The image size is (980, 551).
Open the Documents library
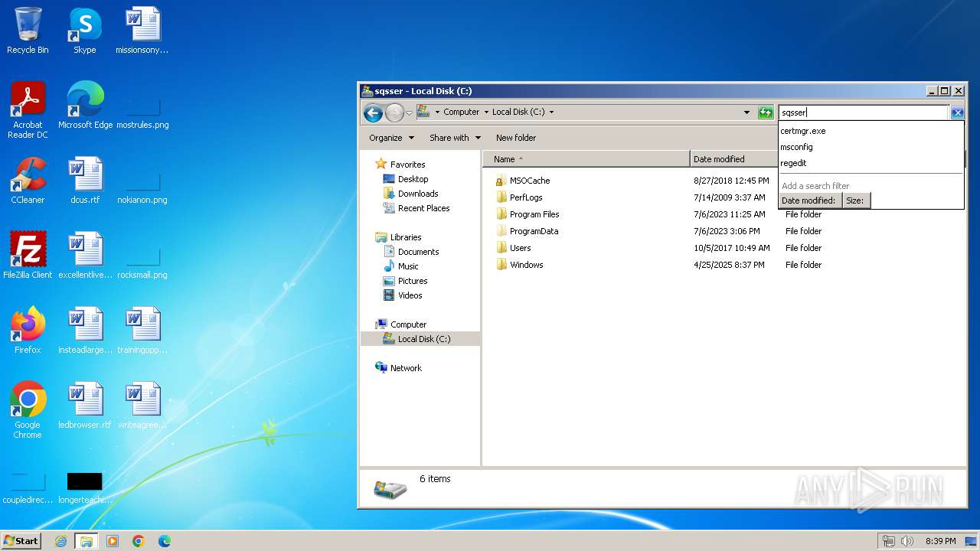tap(418, 252)
